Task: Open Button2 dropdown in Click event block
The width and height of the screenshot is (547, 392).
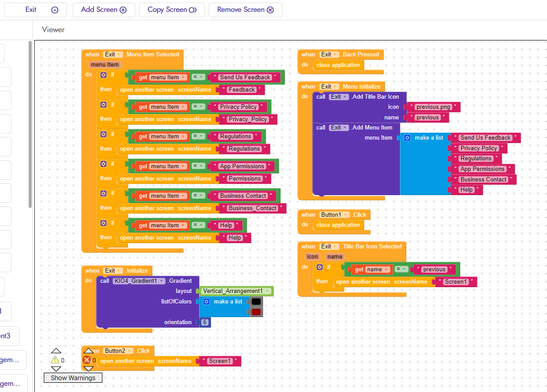Action: [x=118, y=351]
